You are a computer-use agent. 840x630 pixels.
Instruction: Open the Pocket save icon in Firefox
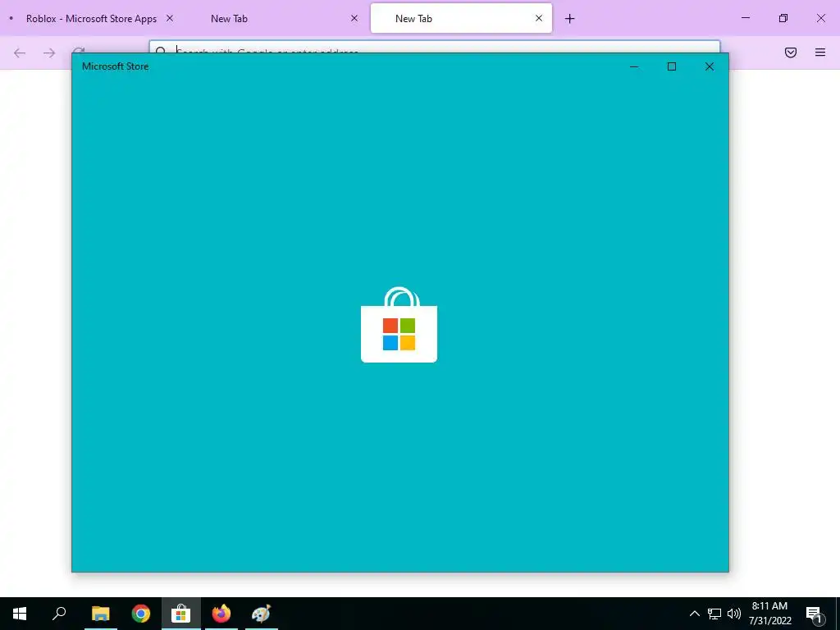791,52
